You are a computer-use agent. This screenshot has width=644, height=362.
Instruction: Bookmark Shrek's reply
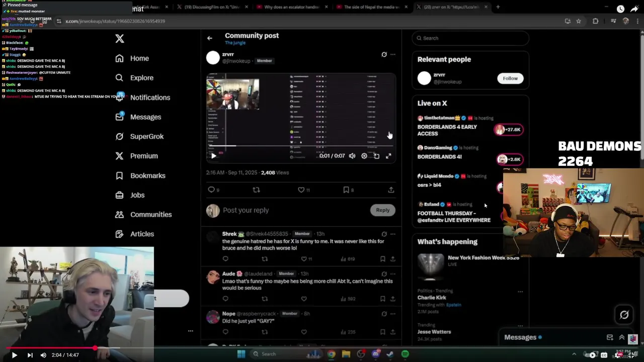[383, 259]
